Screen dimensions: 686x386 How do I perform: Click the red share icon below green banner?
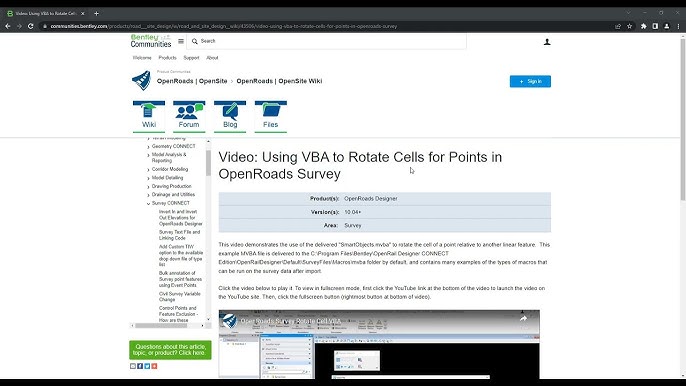click(154, 366)
